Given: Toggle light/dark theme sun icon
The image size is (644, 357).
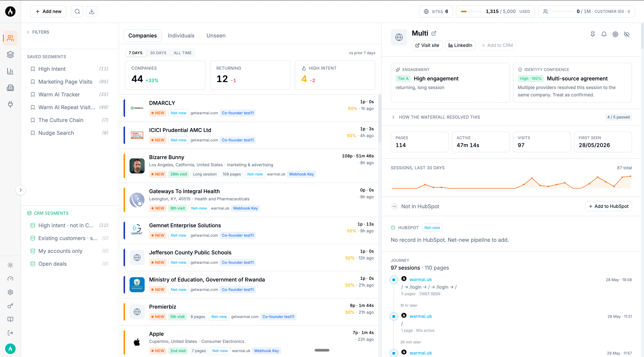Looking at the screenshot, I should (10, 265).
